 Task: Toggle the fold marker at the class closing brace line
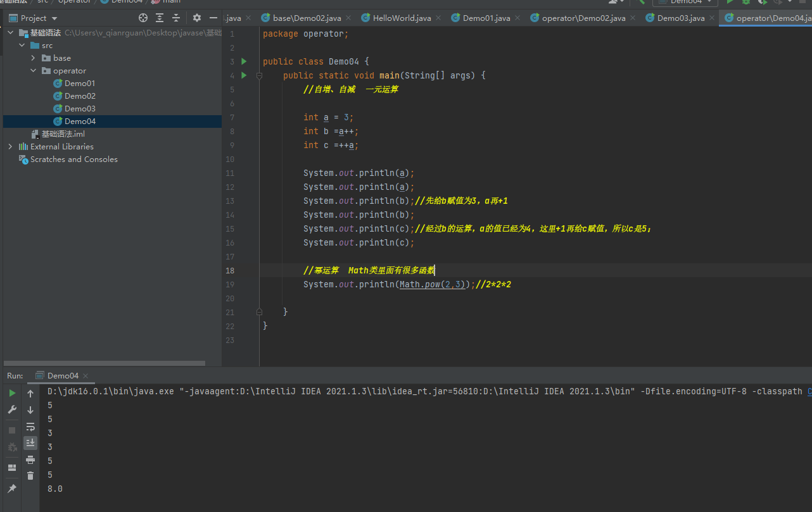pyautogui.click(x=259, y=312)
